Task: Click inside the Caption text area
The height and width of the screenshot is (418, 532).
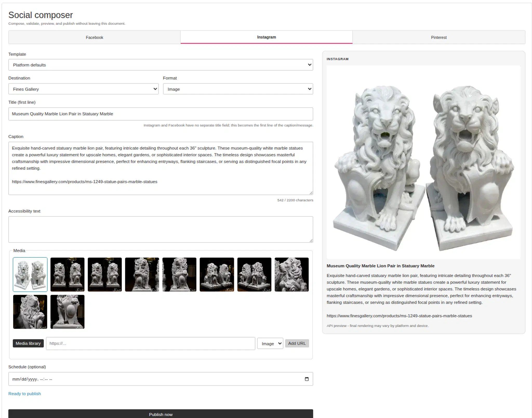Action: point(161,168)
